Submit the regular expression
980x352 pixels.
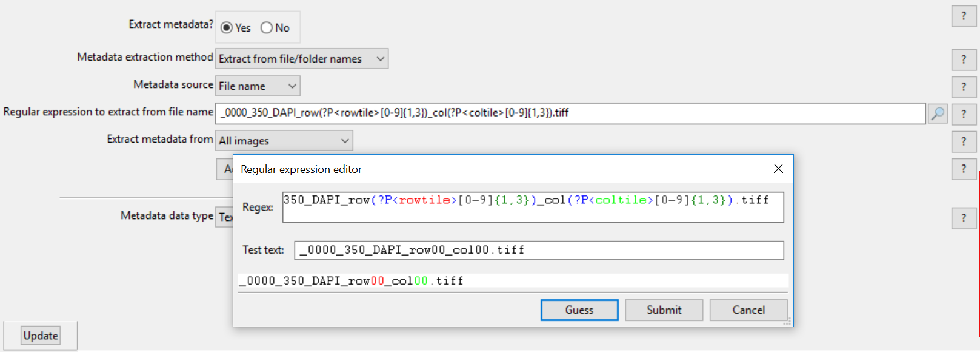664,310
